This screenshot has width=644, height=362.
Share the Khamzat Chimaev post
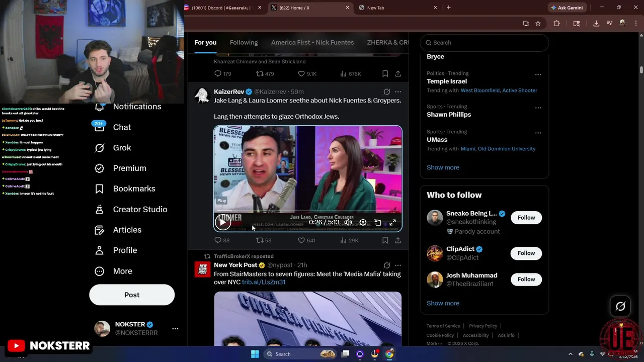(398, 73)
